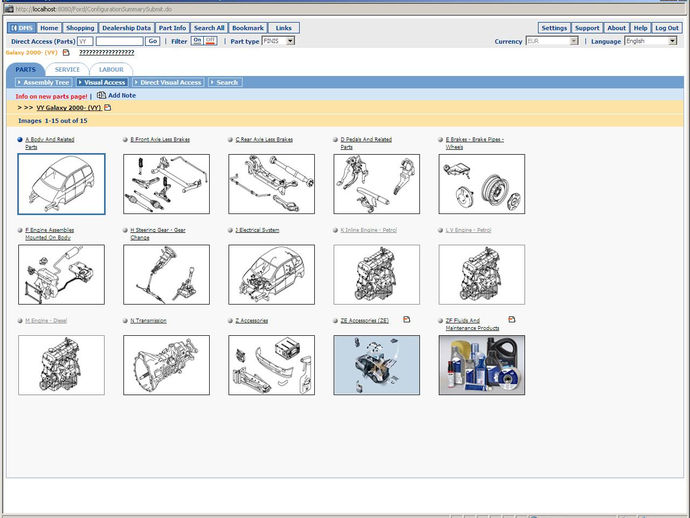
Task: Open the Links menu
Action: [x=283, y=28]
